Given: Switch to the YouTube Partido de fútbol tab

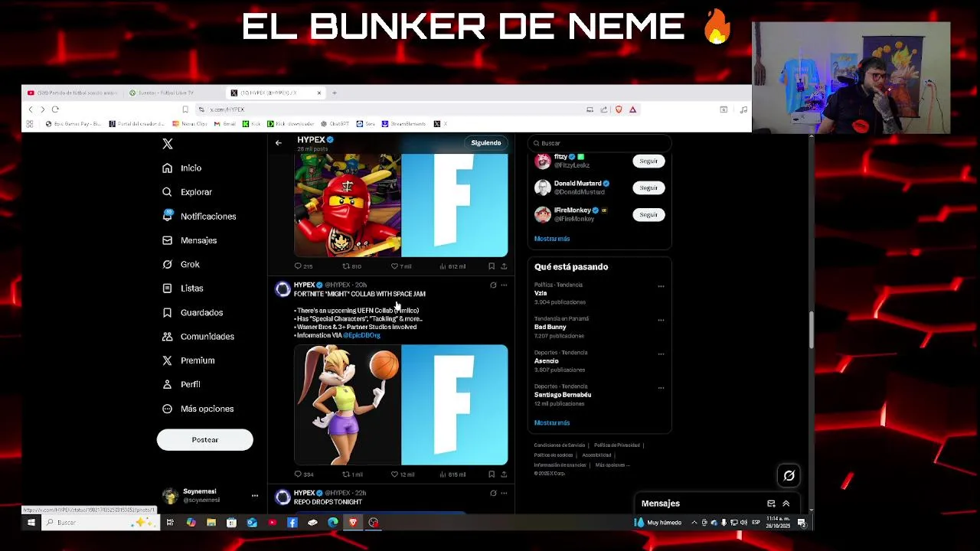Looking at the screenshot, I should pyautogui.click(x=73, y=93).
